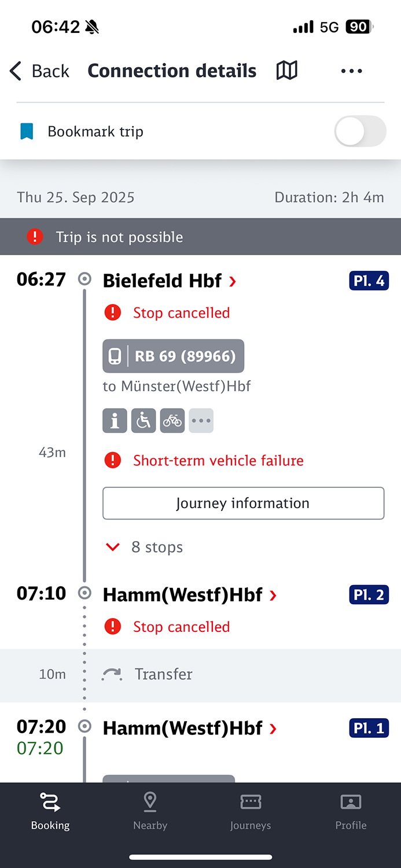Enable the Bookmark trip switch

click(359, 131)
